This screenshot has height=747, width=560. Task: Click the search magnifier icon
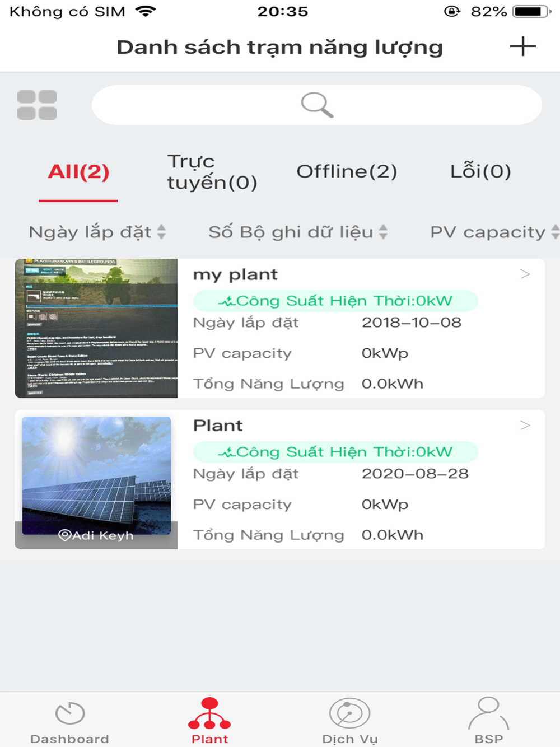point(317,105)
